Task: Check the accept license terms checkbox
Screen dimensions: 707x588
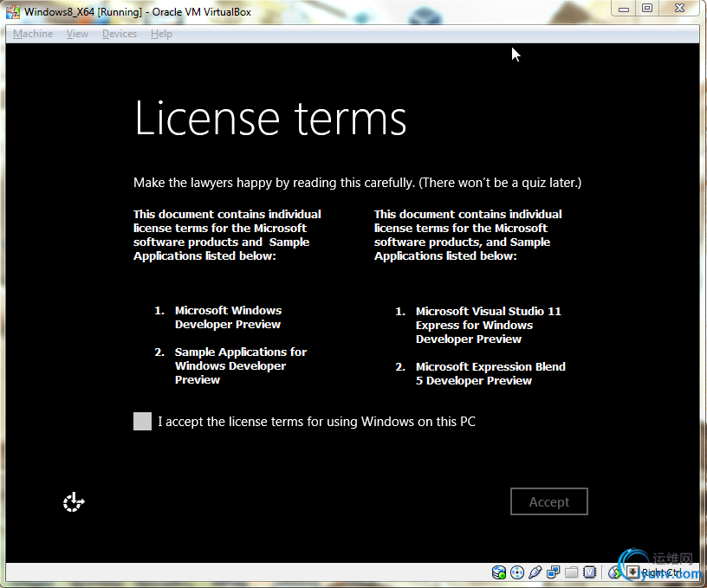Action: [x=142, y=421]
